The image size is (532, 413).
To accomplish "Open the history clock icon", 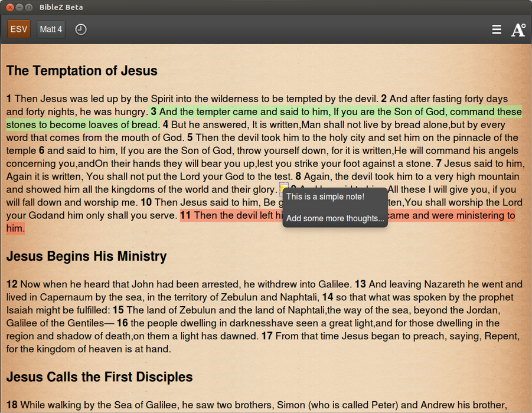I will (81, 29).
